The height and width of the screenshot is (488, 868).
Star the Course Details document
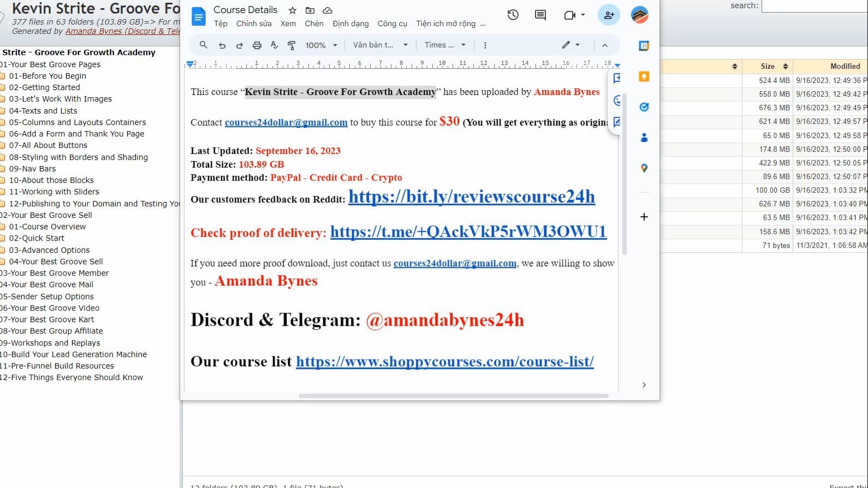[x=293, y=10]
